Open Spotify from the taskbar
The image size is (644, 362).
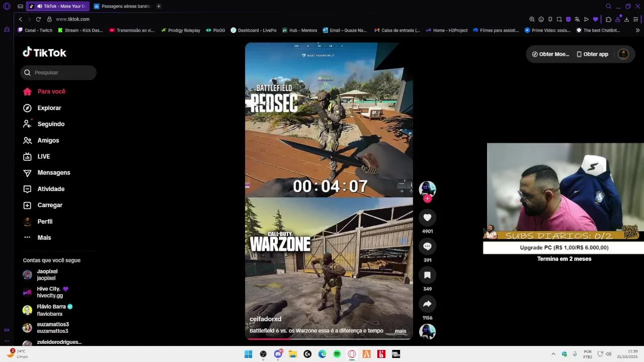(x=337, y=354)
